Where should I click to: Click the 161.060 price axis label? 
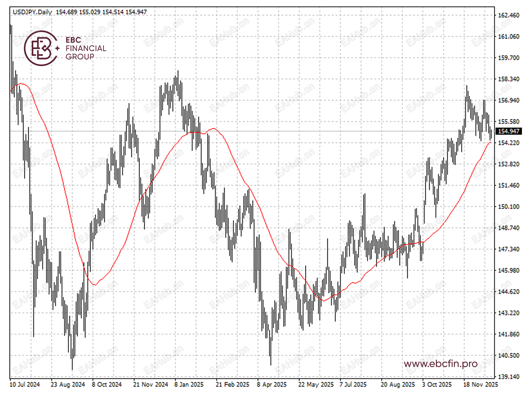[508, 36]
